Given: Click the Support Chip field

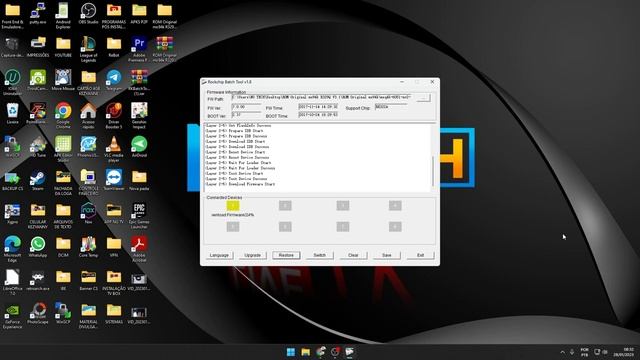Looking at the screenshot, I should pos(391,107).
